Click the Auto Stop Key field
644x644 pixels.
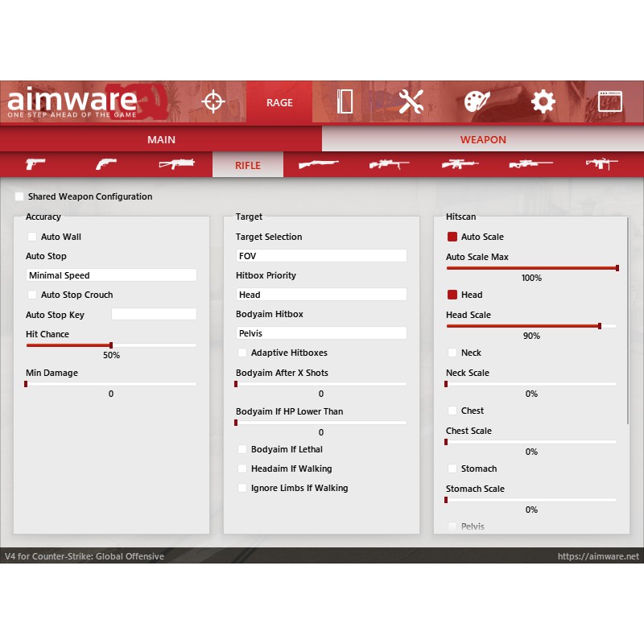coord(154,314)
